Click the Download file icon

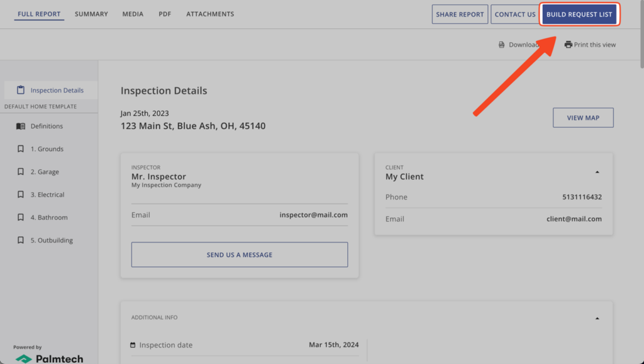click(x=501, y=45)
